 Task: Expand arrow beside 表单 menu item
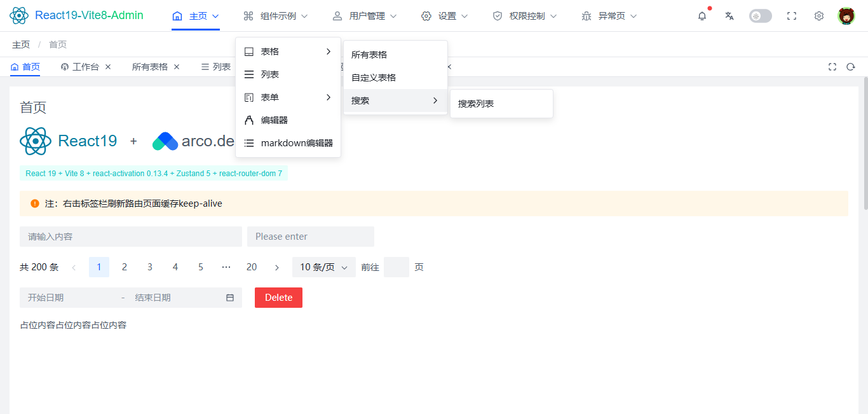329,97
